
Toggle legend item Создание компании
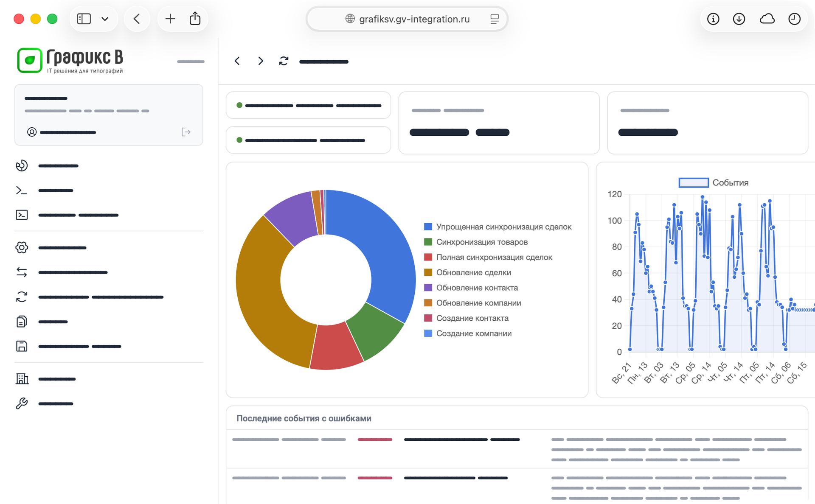(x=468, y=333)
